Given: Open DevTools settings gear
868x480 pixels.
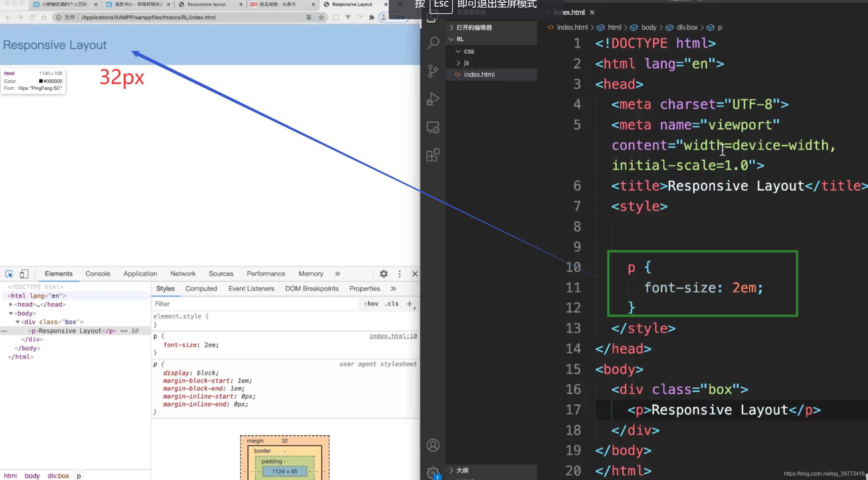Looking at the screenshot, I should point(383,274).
